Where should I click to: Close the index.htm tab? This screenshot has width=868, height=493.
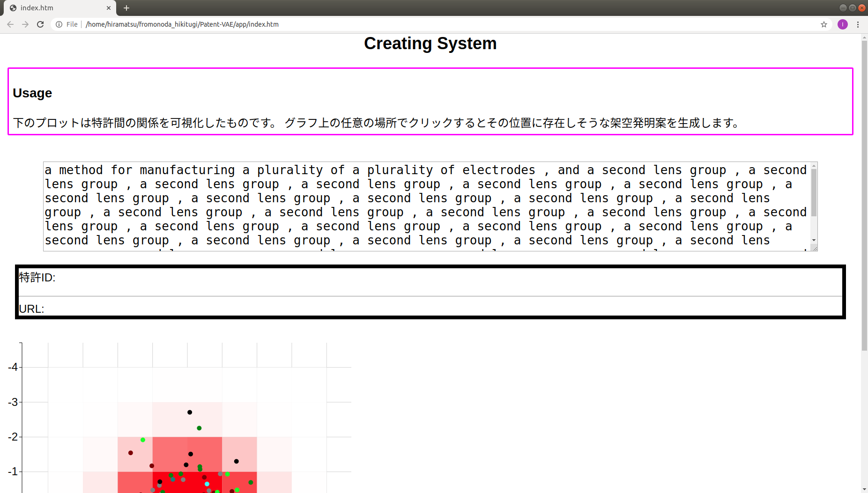109,8
